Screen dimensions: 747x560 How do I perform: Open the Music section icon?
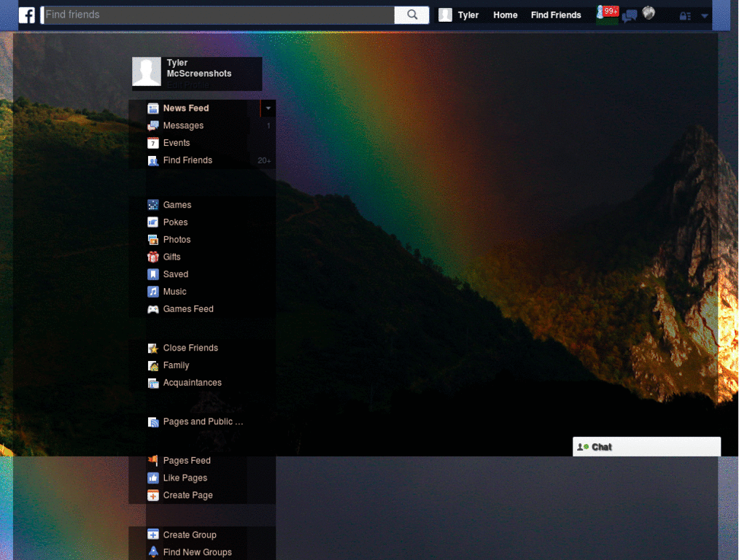point(153,292)
